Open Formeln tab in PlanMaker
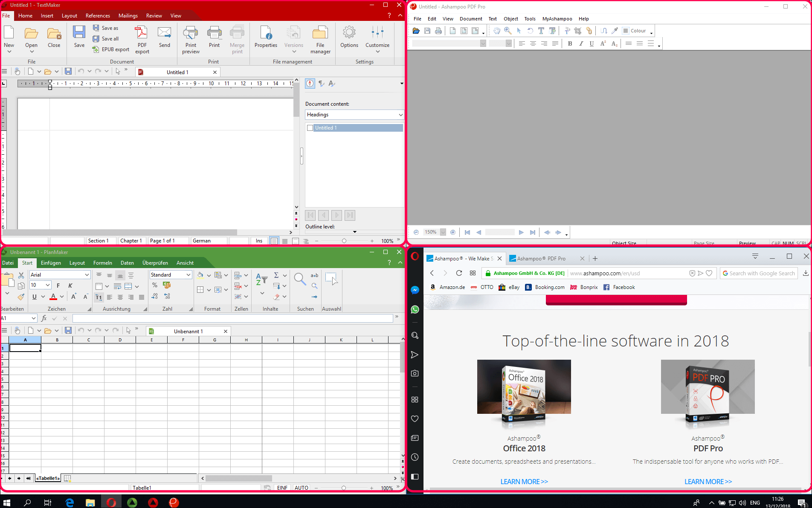 click(x=103, y=263)
